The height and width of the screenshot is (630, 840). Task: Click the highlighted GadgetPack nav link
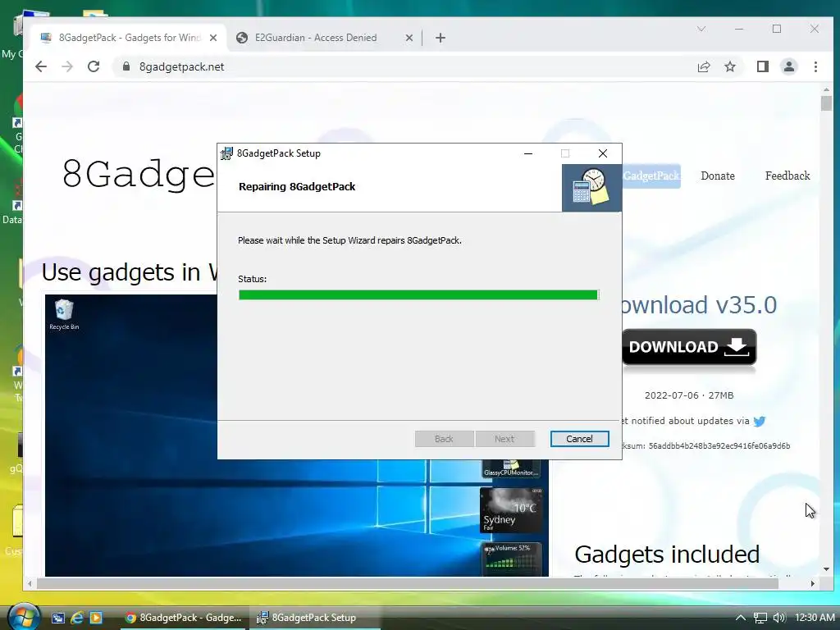coord(651,176)
